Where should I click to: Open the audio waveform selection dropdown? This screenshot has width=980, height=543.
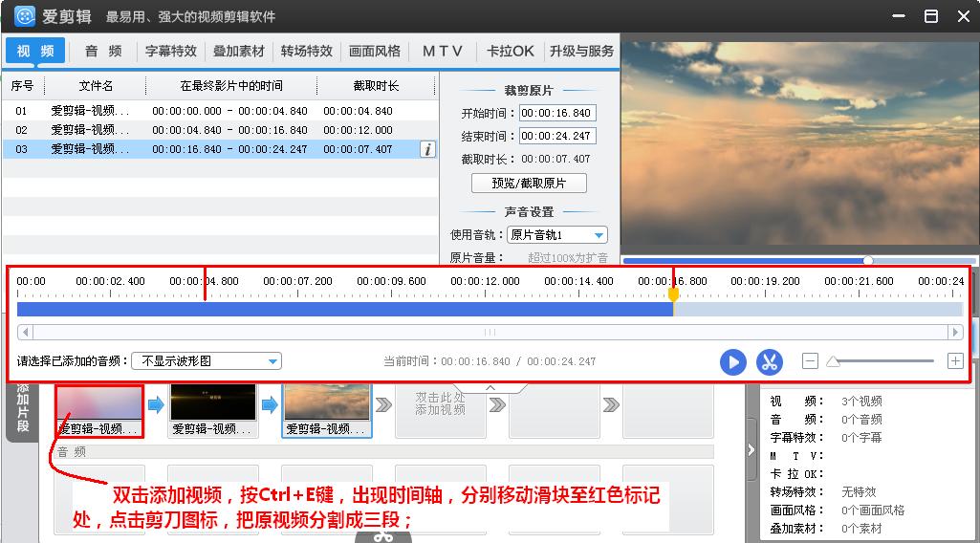[207, 361]
